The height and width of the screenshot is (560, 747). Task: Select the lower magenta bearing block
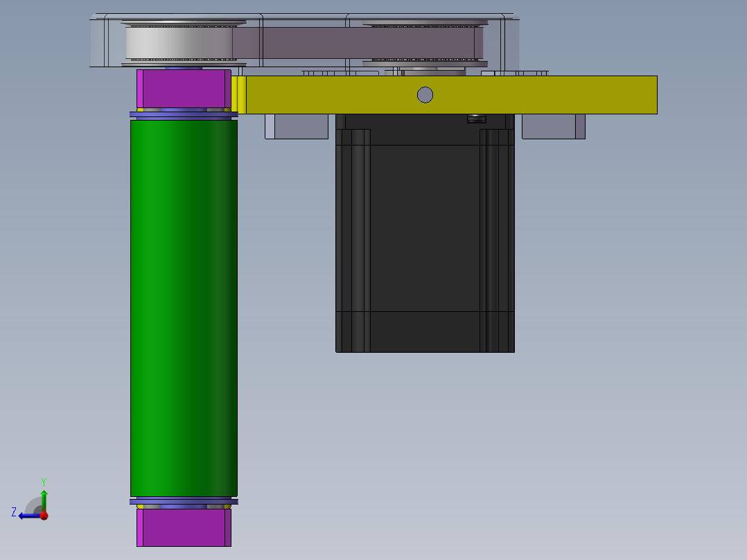click(184, 527)
